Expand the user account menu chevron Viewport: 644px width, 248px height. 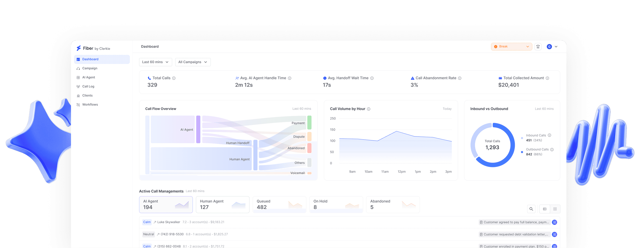coord(556,47)
